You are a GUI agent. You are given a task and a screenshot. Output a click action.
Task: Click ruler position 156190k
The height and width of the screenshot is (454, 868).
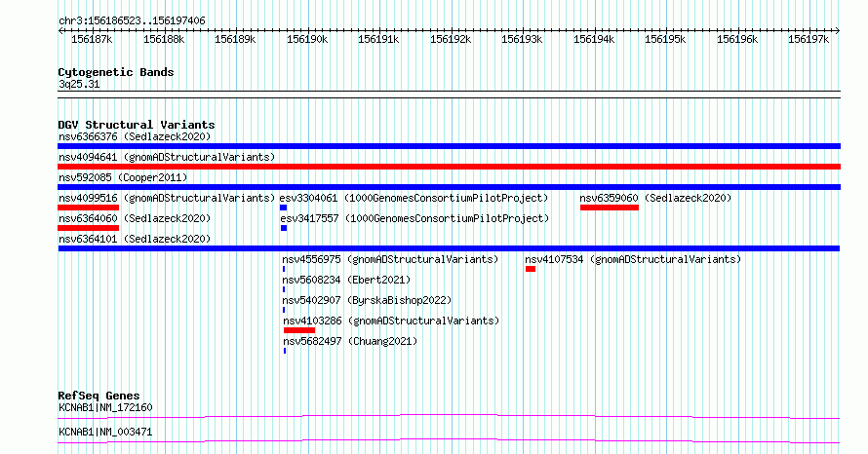click(307, 39)
